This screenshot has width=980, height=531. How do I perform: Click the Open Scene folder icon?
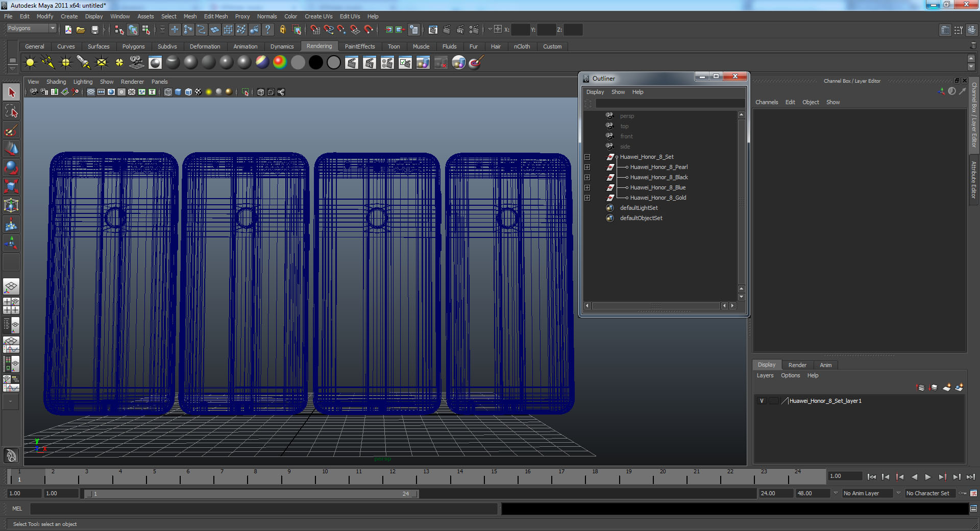pos(81,30)
